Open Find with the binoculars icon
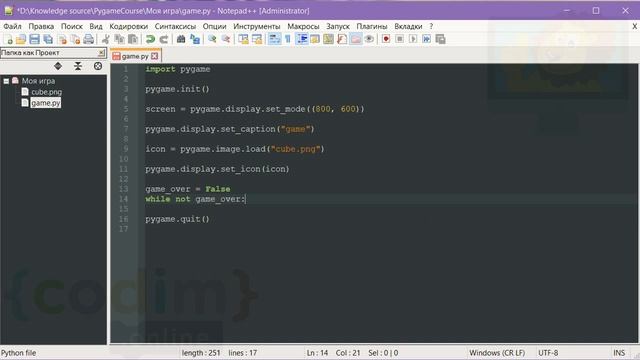 tap(181, 39)
